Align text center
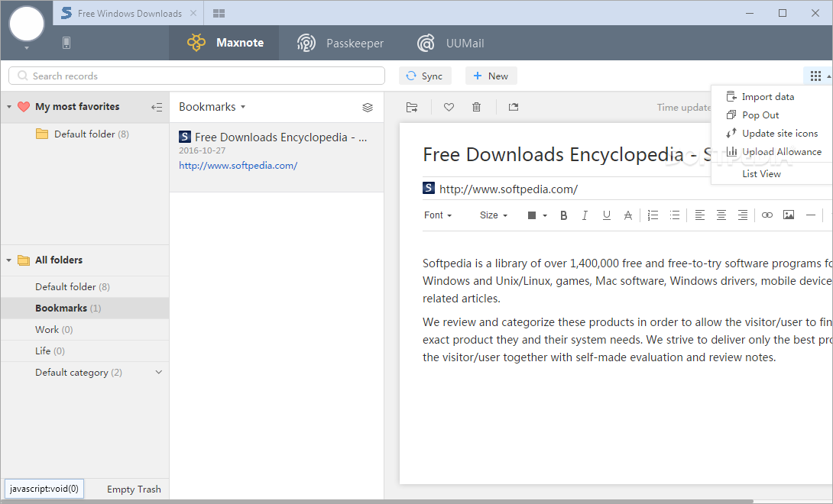This screenshot has width=833, height=504. point(721,215)
